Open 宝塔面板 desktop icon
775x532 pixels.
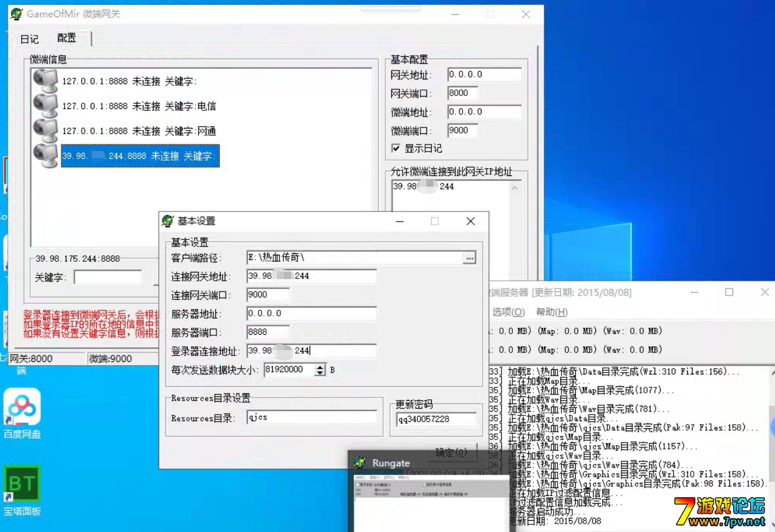coord(23,491)
